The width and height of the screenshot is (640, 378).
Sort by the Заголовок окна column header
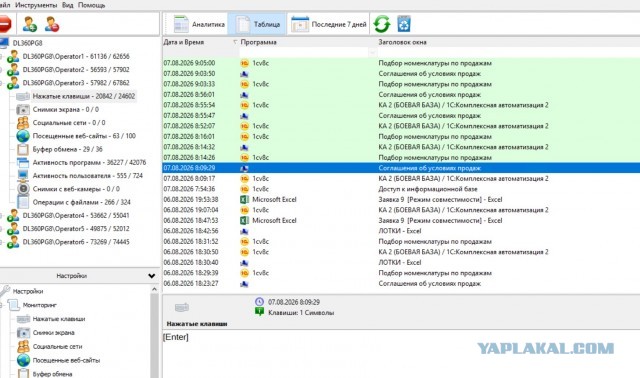point(402,42)
